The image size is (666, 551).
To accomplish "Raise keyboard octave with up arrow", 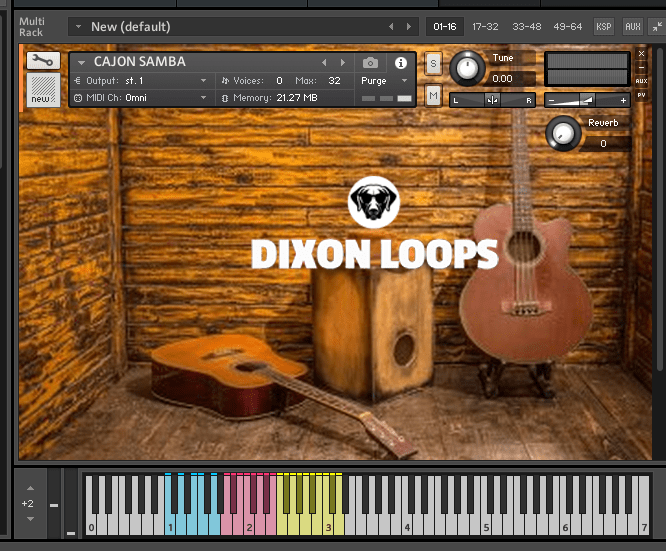I will pyautogui.click(x=29, y=489).
